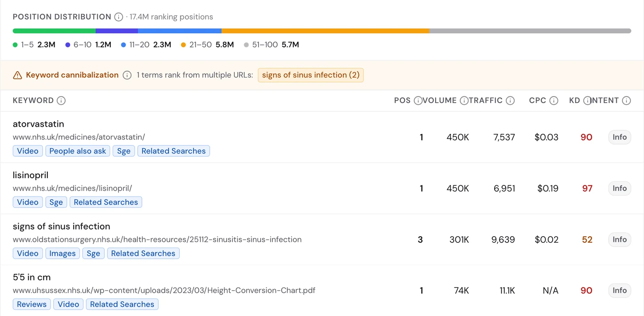Click Info intent badge for lisinopril
The image size is (644, 316).
[x=619, y=188]
